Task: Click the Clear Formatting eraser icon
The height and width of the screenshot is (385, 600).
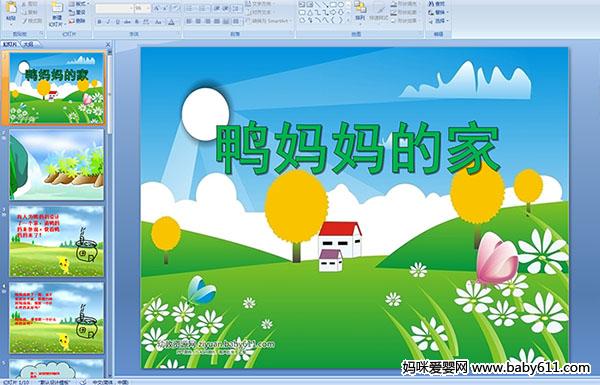Action: (175, 8)
